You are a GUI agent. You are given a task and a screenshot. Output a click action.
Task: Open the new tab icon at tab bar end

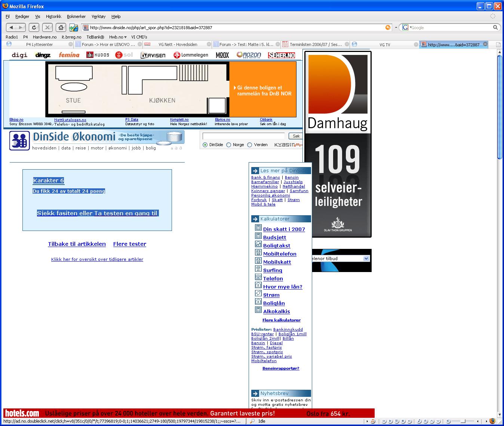pyautogui.click(x=498, y=44)
